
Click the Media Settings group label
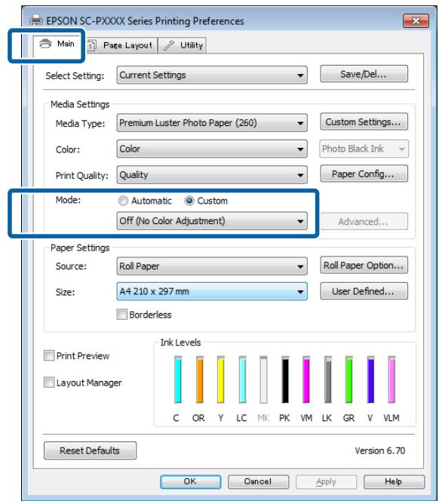80,104
